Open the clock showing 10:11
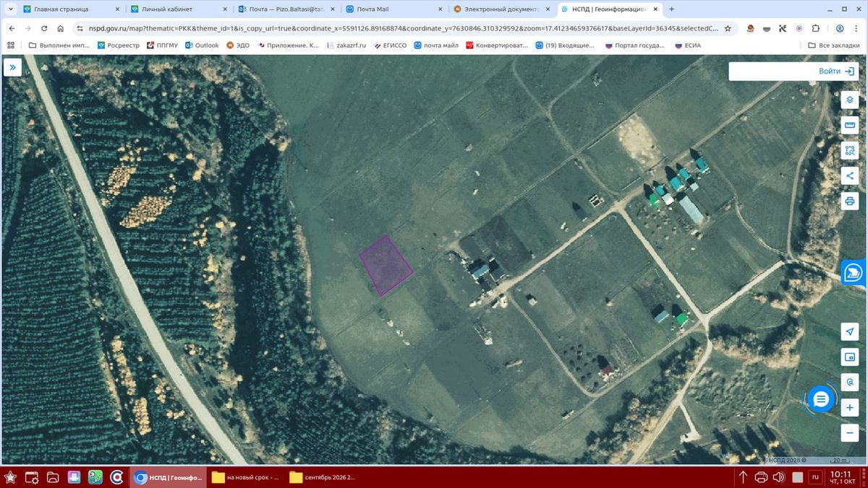868x488 pixels. click(x=843, y=477)
